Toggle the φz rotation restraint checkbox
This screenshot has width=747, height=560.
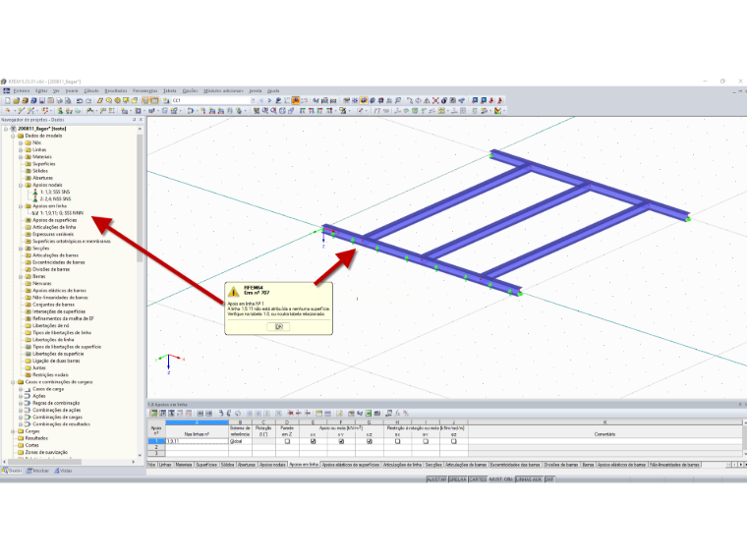coord(453,441)
